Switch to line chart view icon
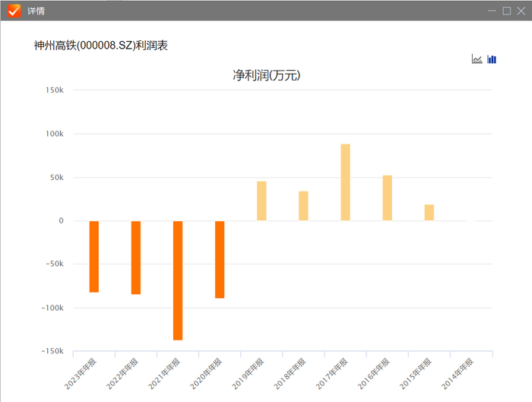This screenshot has width=532, height=402. coord(477,59)
